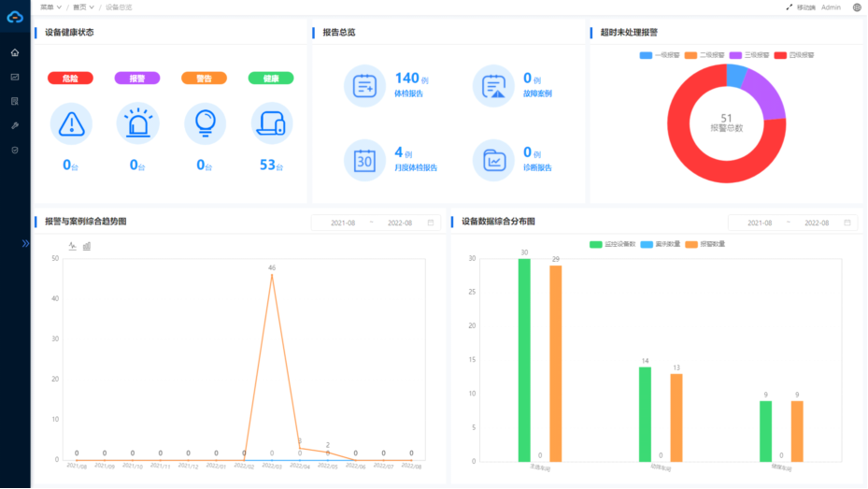Image resolution: width=868 pixels, height=489 pixels.
Task: Switch trend chart to line view icon
Action: (x=73, y=247)
